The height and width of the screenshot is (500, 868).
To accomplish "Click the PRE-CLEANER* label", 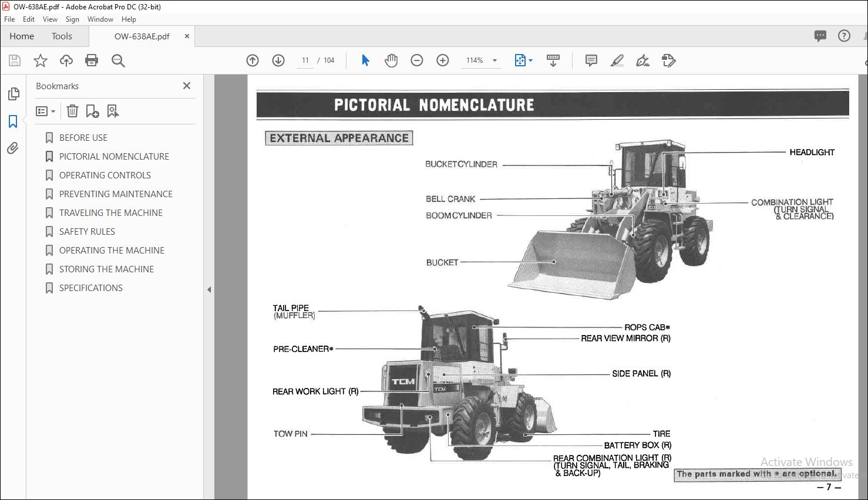I will (x=303, y=349).
